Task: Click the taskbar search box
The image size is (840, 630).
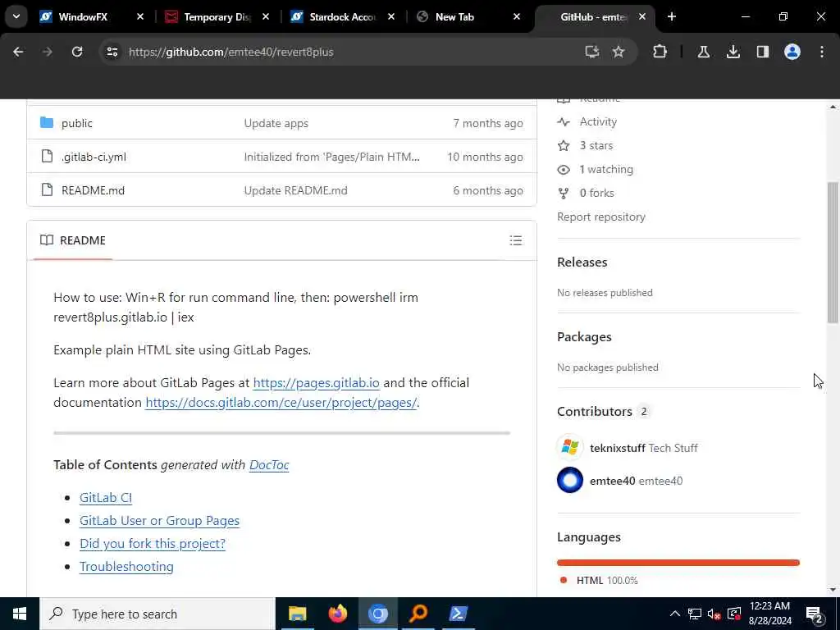Action: (157, 614)
